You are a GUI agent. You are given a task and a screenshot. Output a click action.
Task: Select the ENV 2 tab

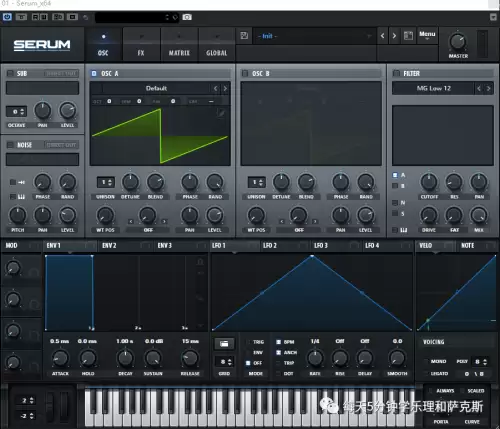click(125, 246)
